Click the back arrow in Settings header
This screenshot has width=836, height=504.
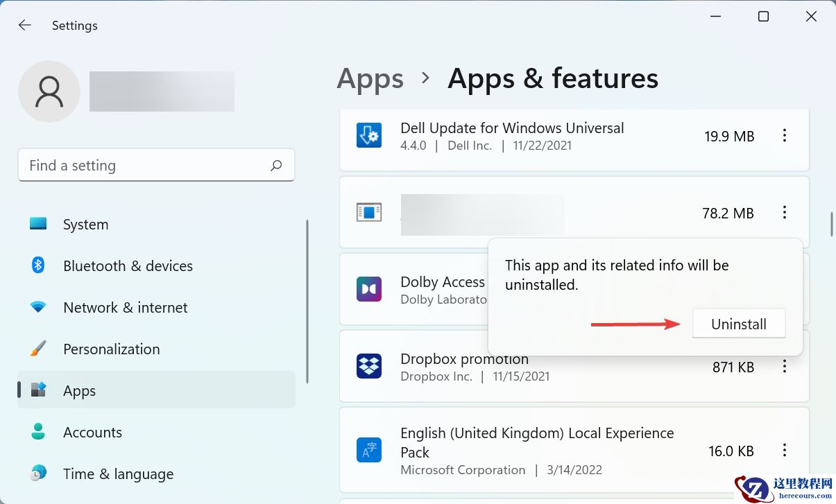25,26
